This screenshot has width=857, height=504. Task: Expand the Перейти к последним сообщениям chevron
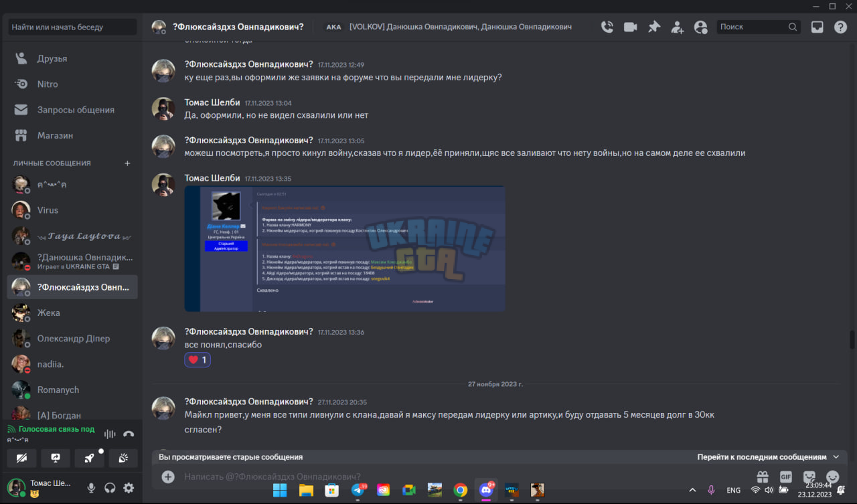point(836,457)
